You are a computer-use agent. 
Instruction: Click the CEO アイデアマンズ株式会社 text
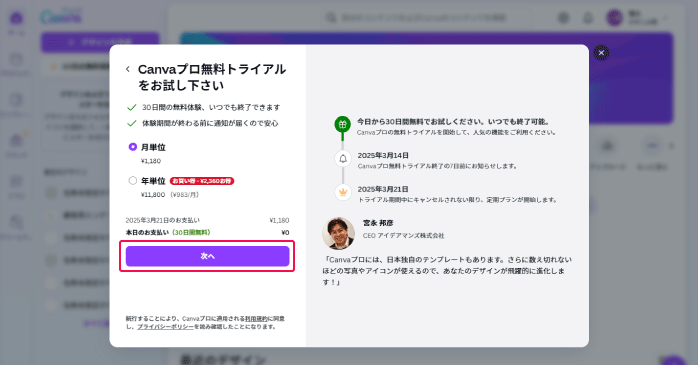pyautogui.click(x=403, y=235)
